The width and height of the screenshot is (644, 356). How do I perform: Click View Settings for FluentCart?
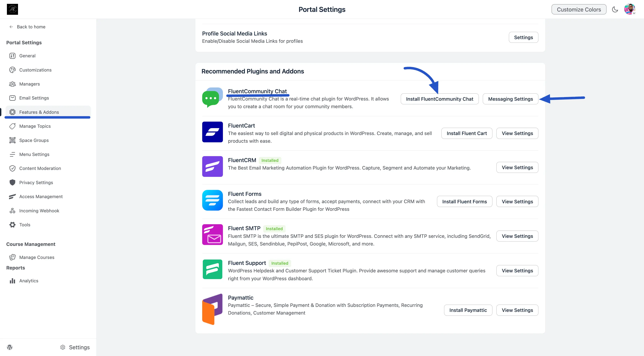pyautogui.click(x=517, y=133)
